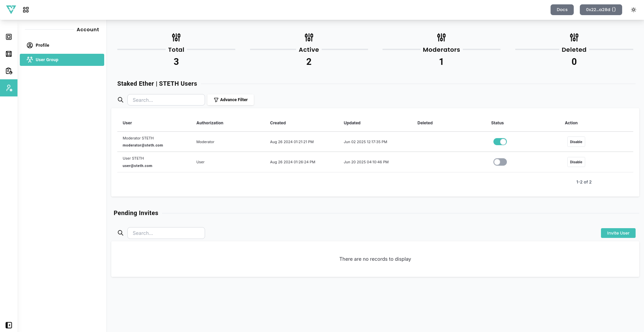
Task: Collapse the sidebar using bottom-left panel icon
Action: tap(9, 325)
